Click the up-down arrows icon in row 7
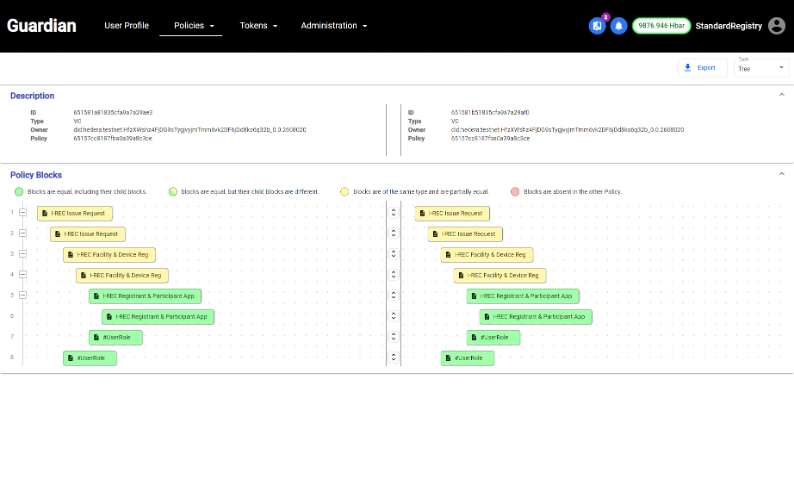Image resolution: width=794 pixels, height=504 pixels. coord(394,337)
